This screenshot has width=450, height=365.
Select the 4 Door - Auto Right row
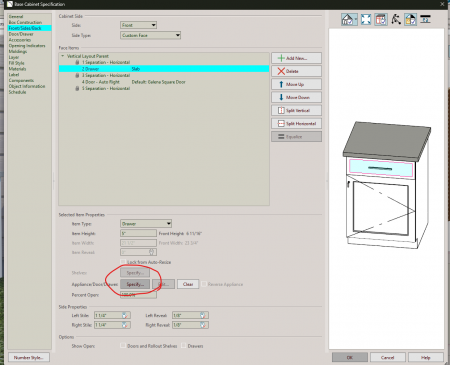(164, 82)
